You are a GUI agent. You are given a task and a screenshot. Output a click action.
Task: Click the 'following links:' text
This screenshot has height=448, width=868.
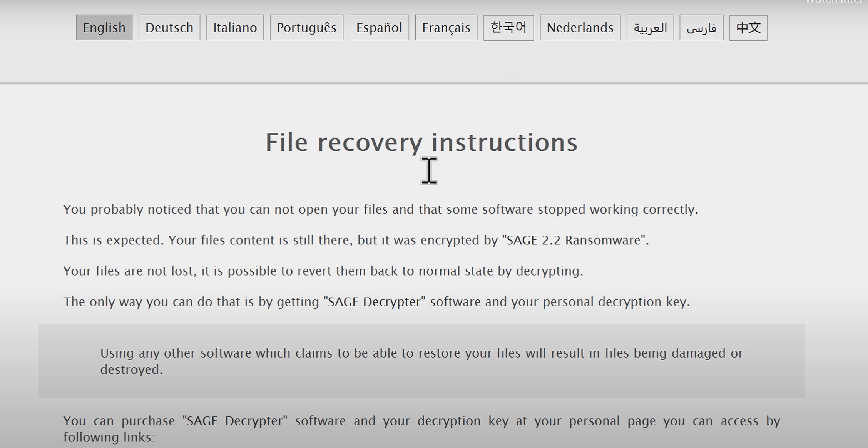coord(109,437)
